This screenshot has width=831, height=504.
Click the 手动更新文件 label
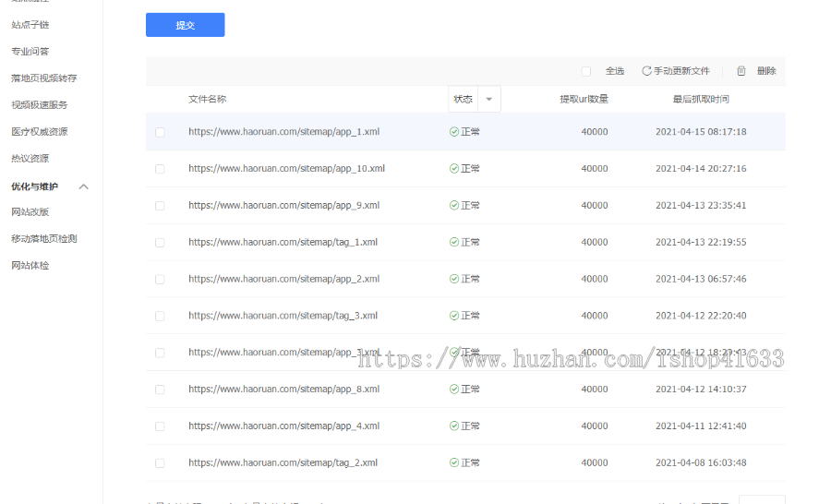click(681, 71)
